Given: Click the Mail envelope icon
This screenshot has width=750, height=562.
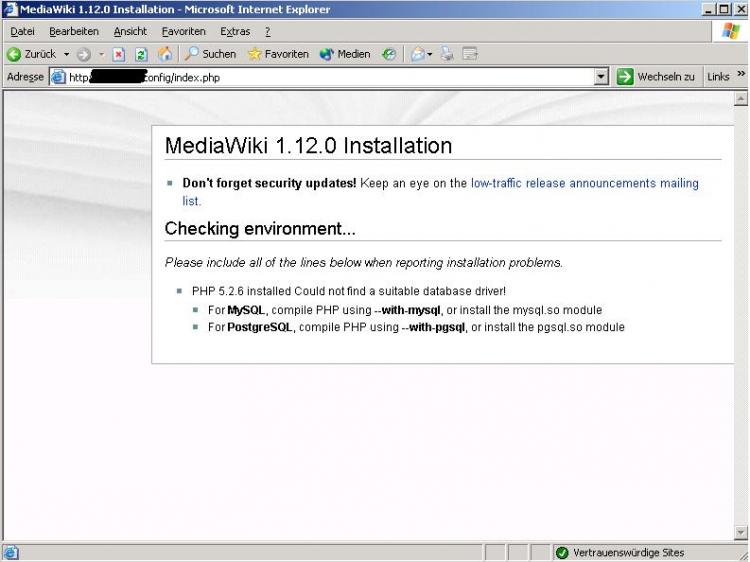Looking at the screenshot, I should tap(418, 54).
